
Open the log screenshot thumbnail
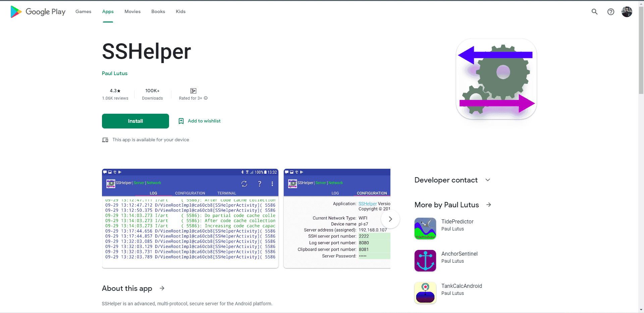[190, 218]
